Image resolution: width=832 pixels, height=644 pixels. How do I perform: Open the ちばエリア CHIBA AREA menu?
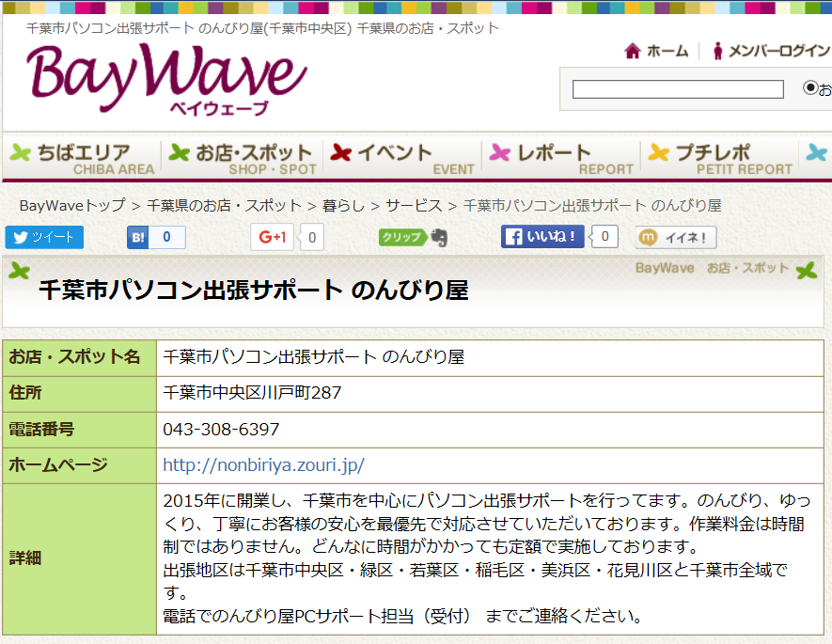click(x=82, y=159)
